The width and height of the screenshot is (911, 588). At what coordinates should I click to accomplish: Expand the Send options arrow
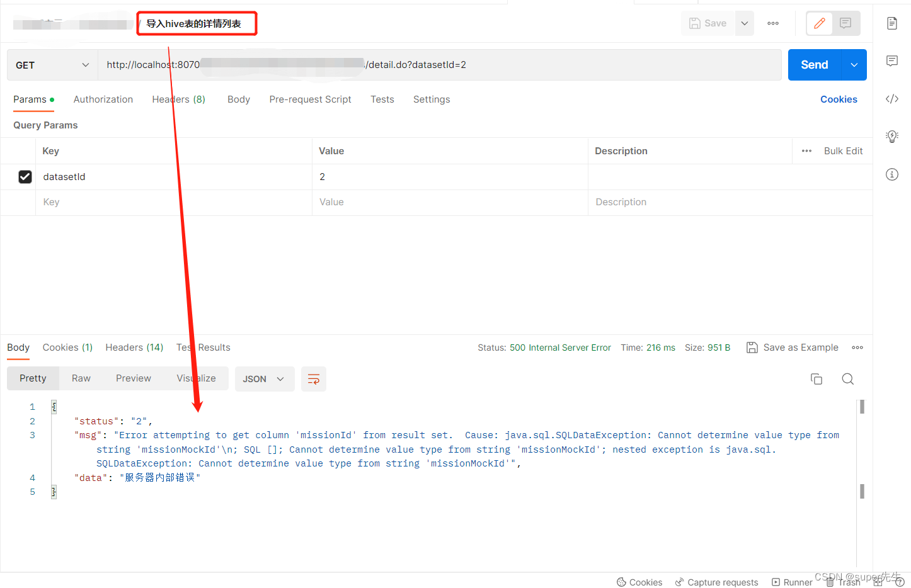pos(854,65)
